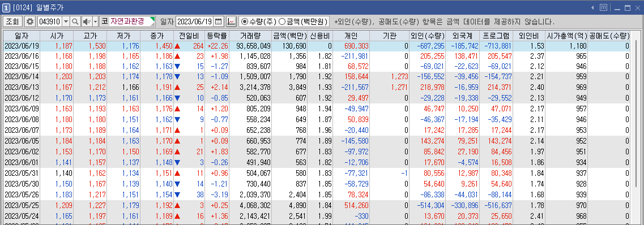This screenshot has height=225, width=644.
Task: Select the 금액(백만원) radio button
Action: pyautogui.click(x=282, y=21)
